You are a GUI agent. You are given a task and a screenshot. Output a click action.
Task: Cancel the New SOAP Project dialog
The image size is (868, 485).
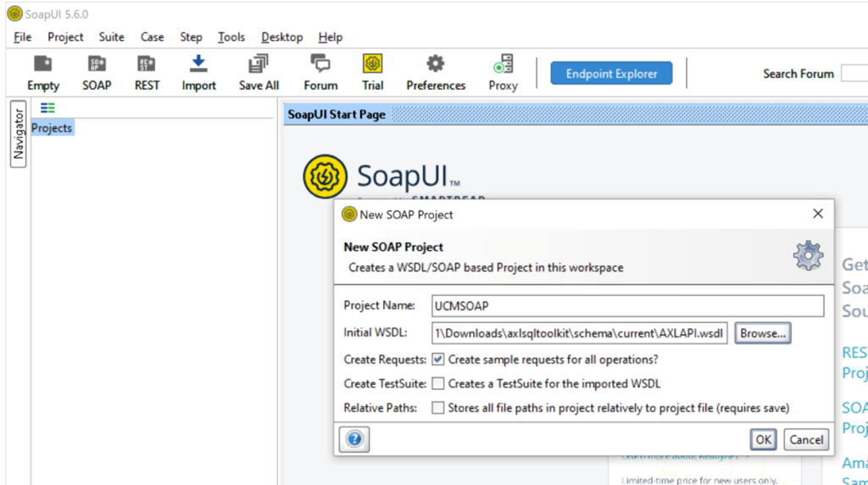pyautogui.click(x=806, y=439)
